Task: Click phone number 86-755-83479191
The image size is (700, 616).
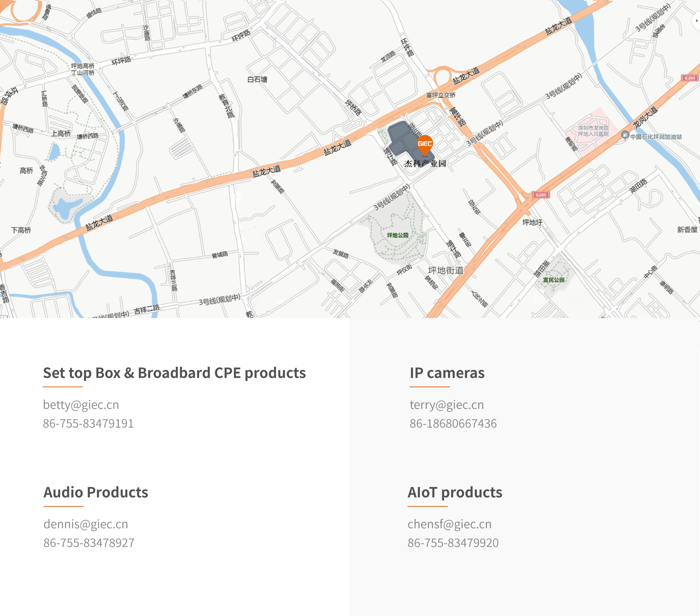Action: coord(88,423)
